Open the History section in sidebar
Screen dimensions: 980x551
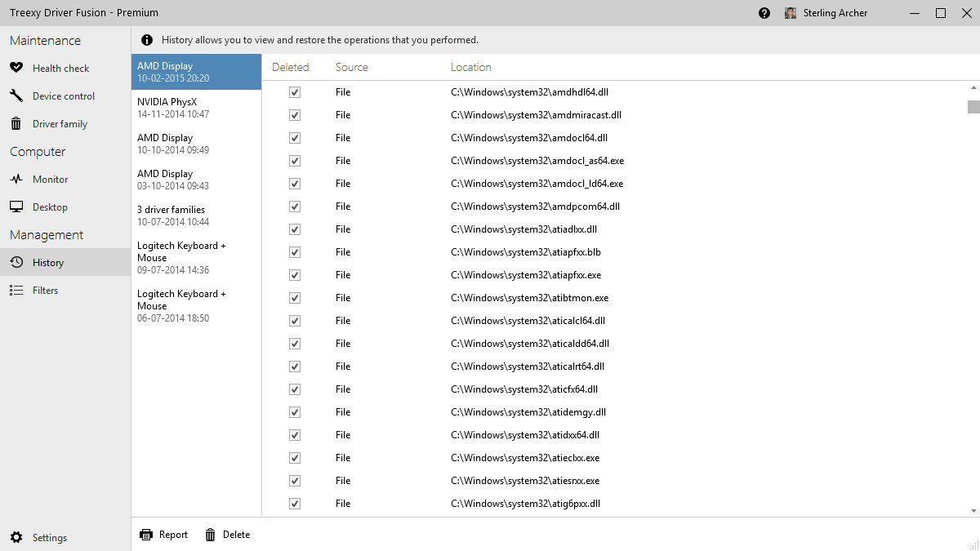(65, 262)
